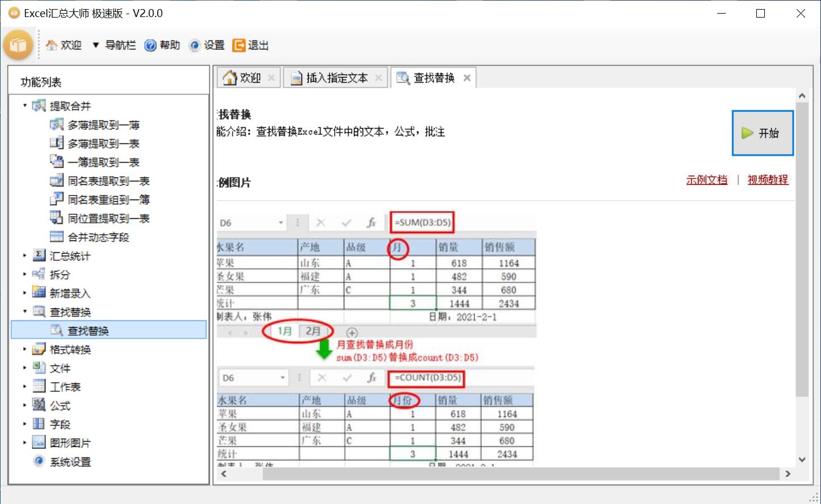The image size is (821, 504).
Task: Maximize the Excel汇总大师 window
Action: 761,14
